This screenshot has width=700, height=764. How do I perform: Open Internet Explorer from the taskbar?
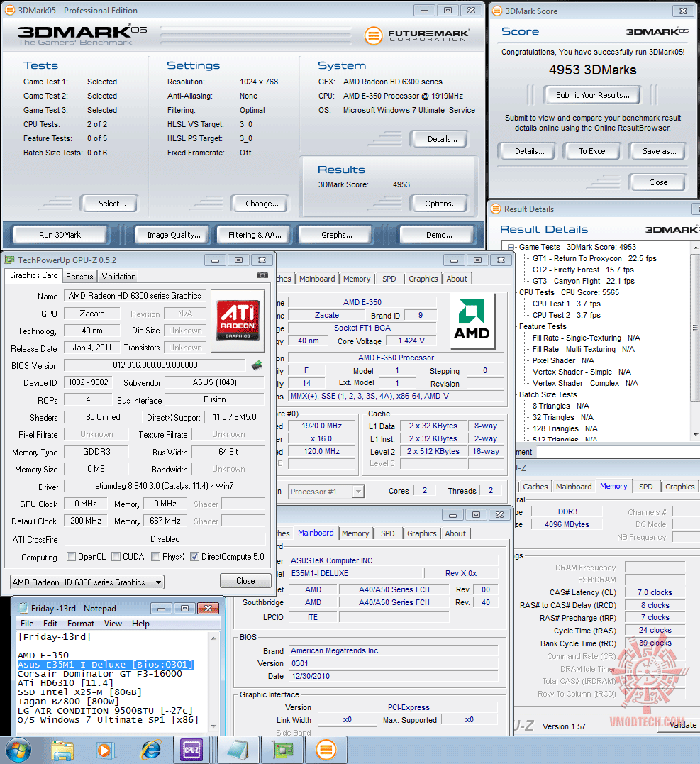click(151, 751)
